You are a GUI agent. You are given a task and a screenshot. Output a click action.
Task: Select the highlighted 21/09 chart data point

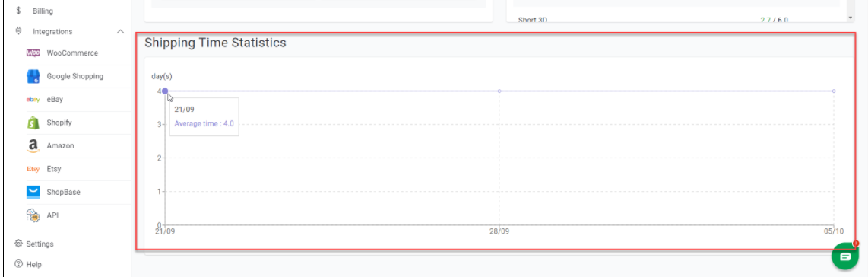(165, 91)
